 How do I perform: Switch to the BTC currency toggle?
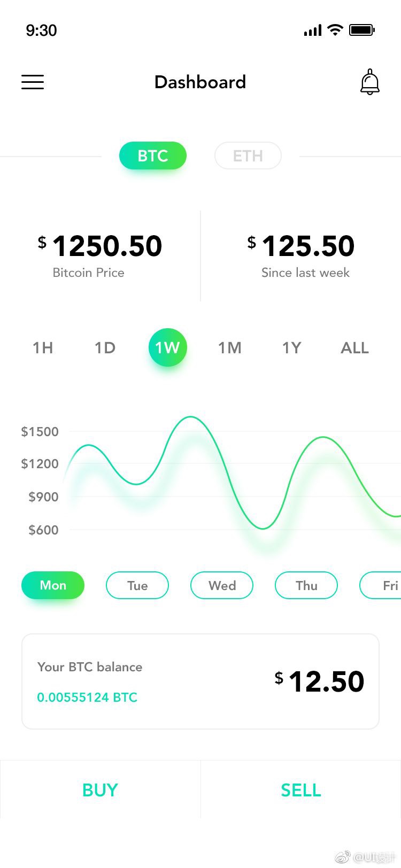coord(153,156)
